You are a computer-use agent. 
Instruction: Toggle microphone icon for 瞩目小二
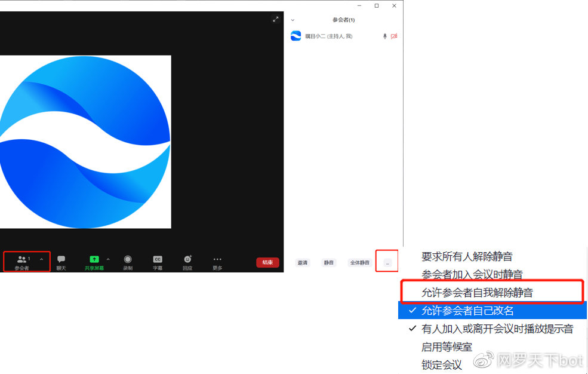click(x=385, y=36)
